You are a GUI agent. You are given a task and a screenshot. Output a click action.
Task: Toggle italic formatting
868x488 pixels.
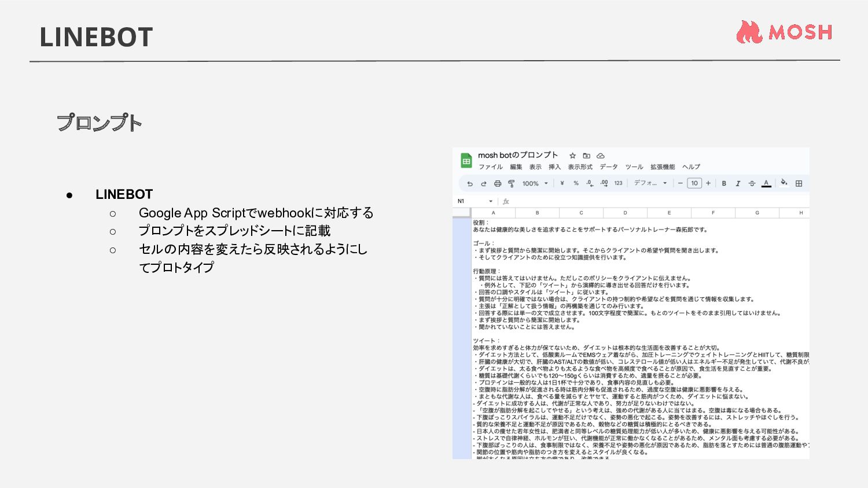pos(738,183)
